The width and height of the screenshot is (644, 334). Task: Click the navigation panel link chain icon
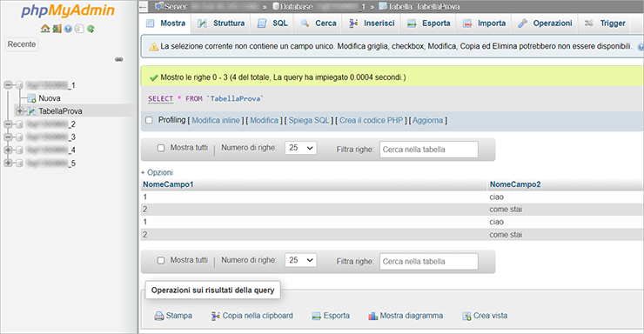(x=119, y=59)
